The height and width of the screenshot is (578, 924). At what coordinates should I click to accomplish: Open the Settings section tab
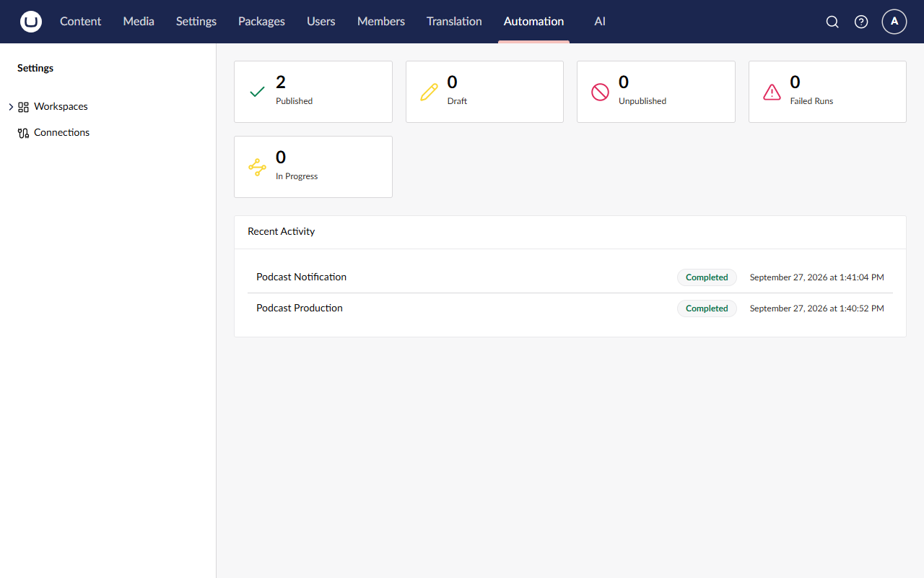pyautogui.click(x=196, y=22)
